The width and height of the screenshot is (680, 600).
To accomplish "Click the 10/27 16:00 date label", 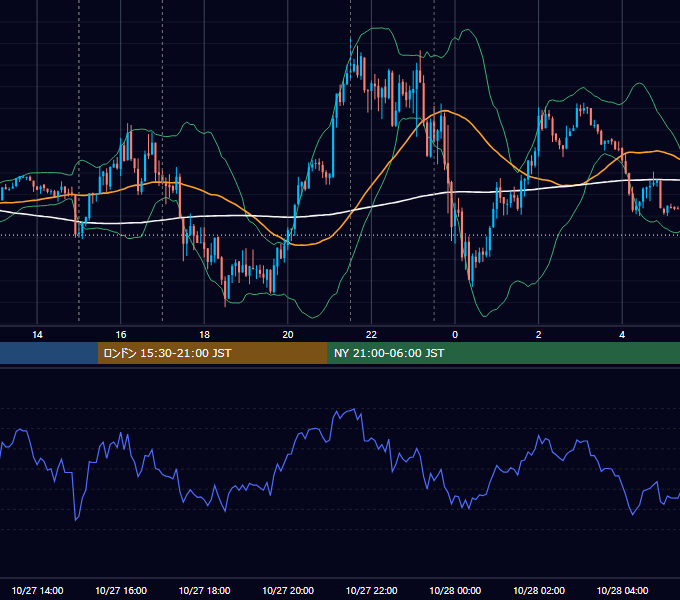I will click(x=121, y=590).
